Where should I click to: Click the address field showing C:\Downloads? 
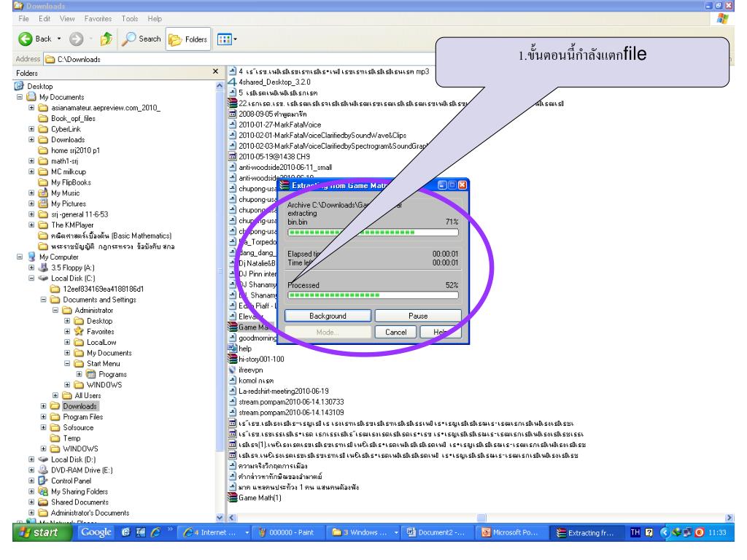point(239,60)
